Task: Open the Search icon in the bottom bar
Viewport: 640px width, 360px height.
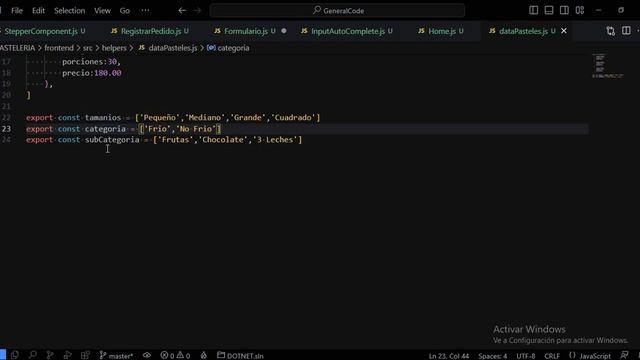Action: point(33,355)
